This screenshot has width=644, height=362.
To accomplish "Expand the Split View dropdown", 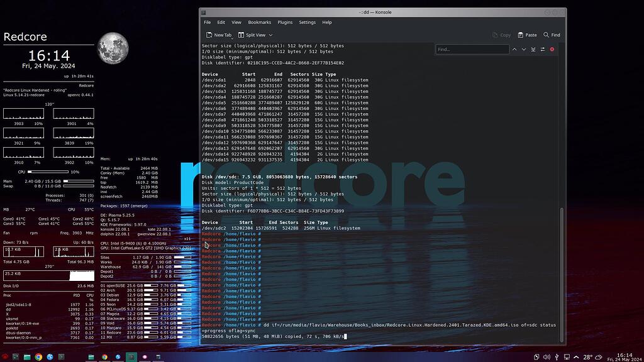I will tap(270, 35).
